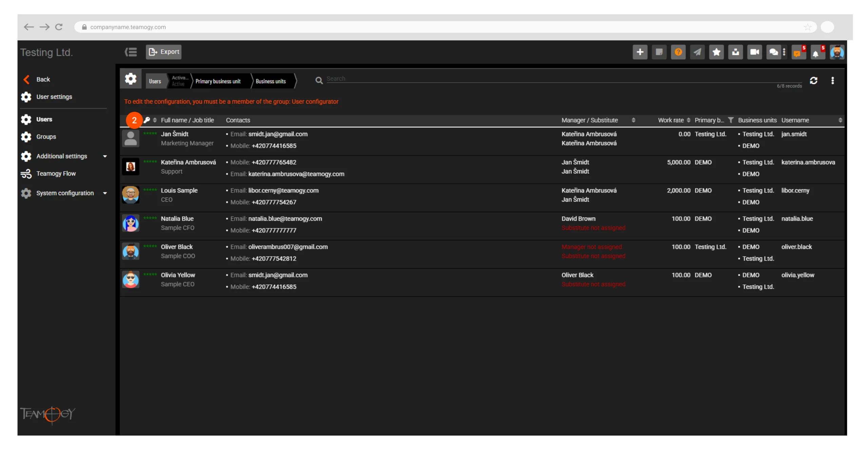The image size is (868, 472).
Task: Toggle the Primary business unit column filter funnel
Action: [x=730, y=120]
